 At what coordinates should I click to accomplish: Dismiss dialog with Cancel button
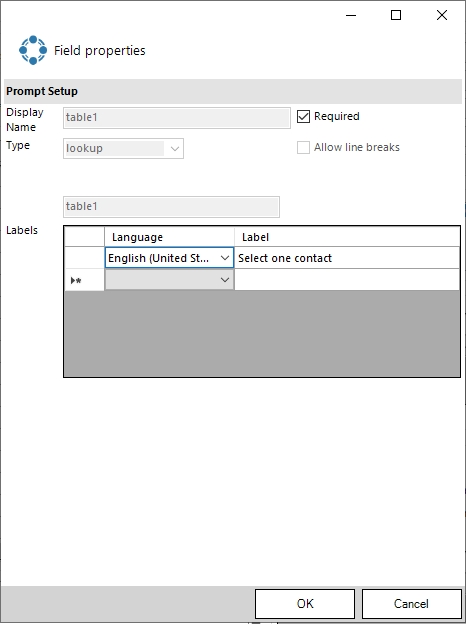pos(411,604)
